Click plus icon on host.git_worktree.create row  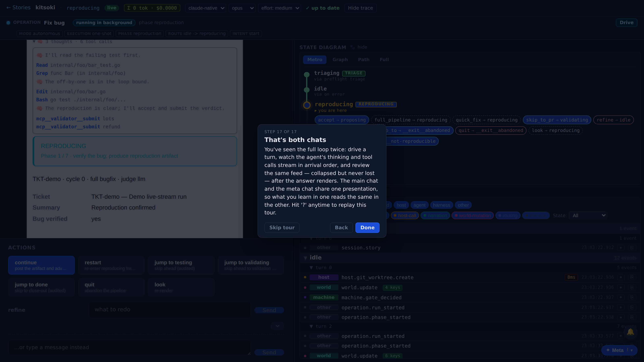tap(621, 277)
